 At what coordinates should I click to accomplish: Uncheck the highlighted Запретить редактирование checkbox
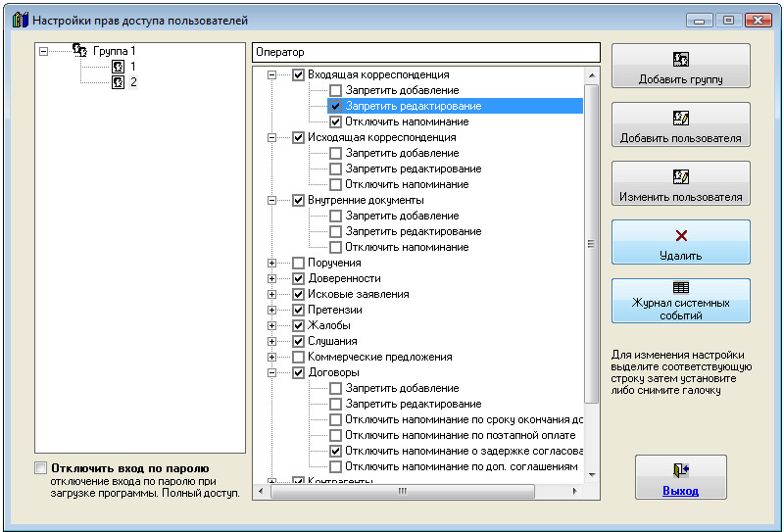click(x=336, y=106)
